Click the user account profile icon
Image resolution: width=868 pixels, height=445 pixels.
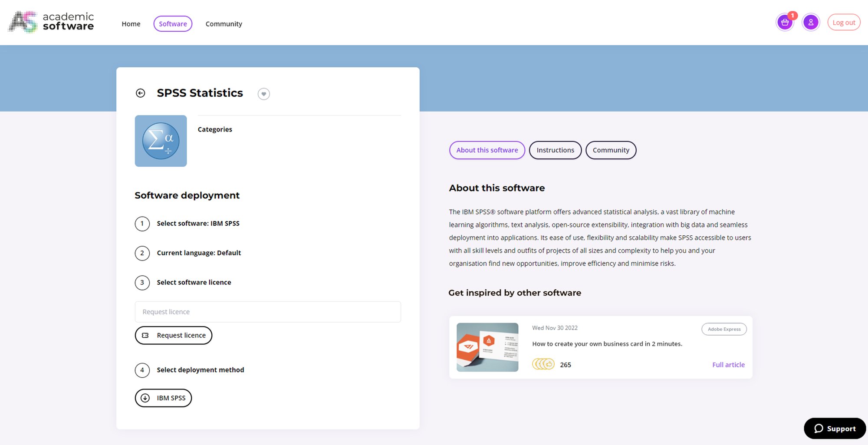[x=811, y=22]
